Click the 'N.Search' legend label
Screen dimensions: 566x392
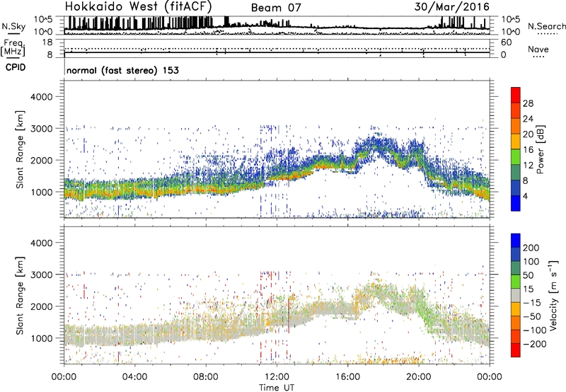546,26
